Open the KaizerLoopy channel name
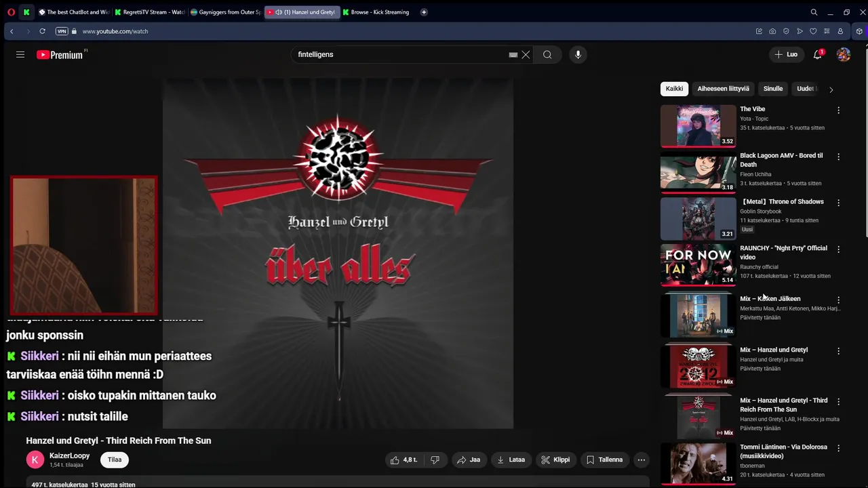The height and width of the screenshot is (488, 868). 69,456
